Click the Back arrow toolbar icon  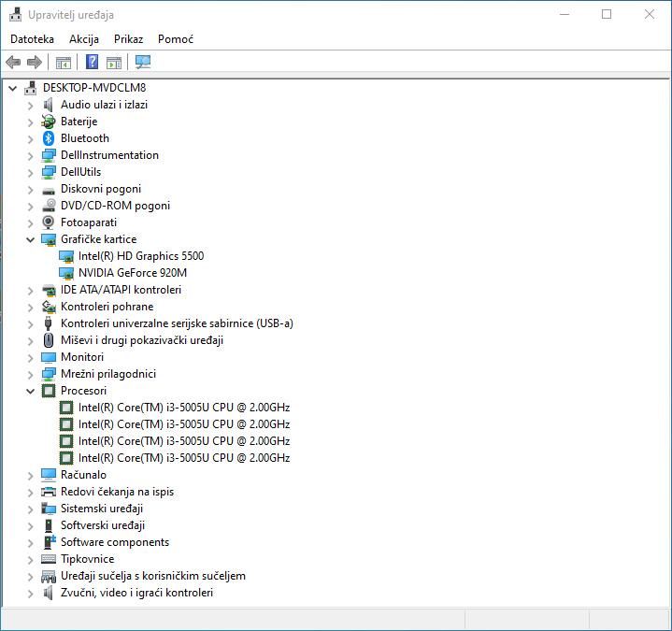pyautogui.click(x=13, y=62)
